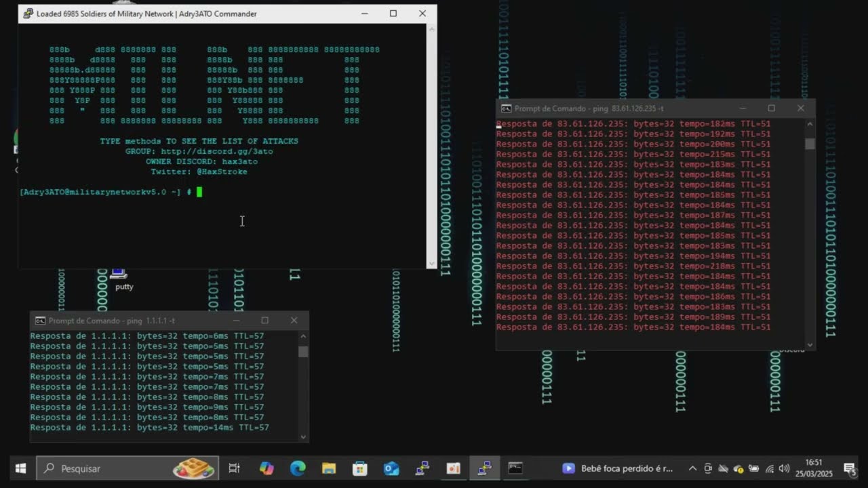Viewport: 868px width, 488px height.
Task: Open the red app icon left of active PuTTY
Action: pyautogui.click(x=454, y=468)
